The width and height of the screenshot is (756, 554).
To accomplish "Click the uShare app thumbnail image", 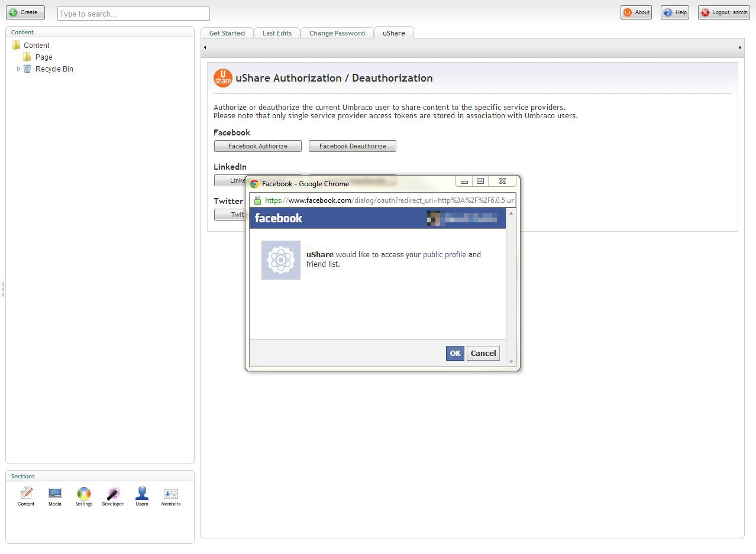I will point(281,260).
